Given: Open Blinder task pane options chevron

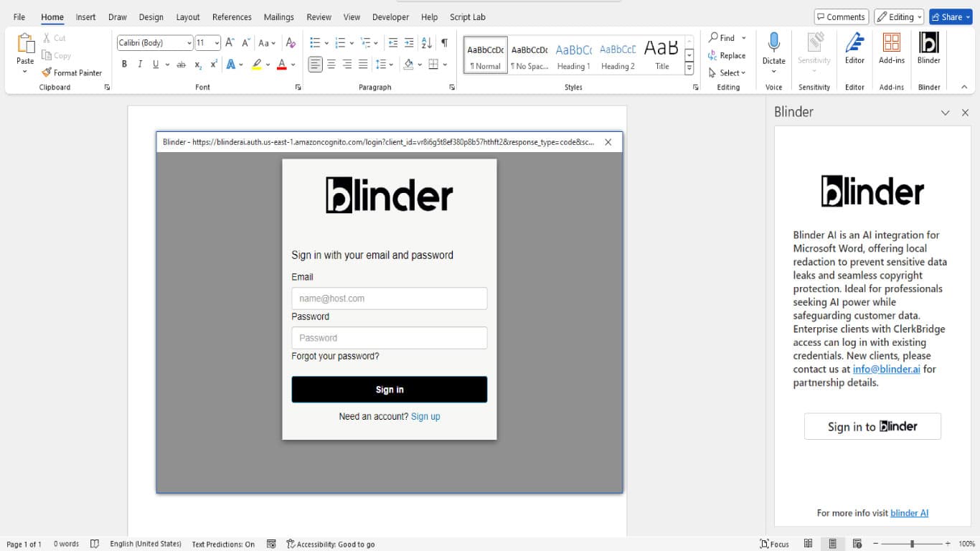Looking at the screenshot, I should [946, 113].
